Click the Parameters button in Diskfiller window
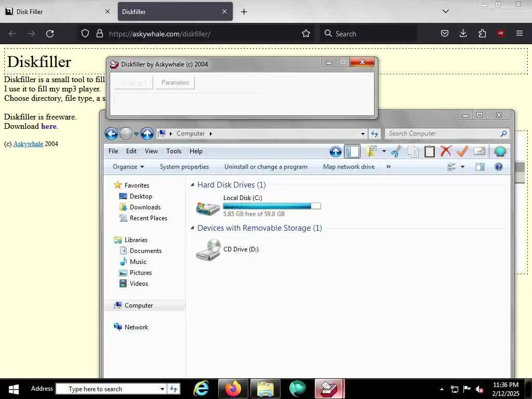The height and width of the screenshot is (399, 532). 175,83
